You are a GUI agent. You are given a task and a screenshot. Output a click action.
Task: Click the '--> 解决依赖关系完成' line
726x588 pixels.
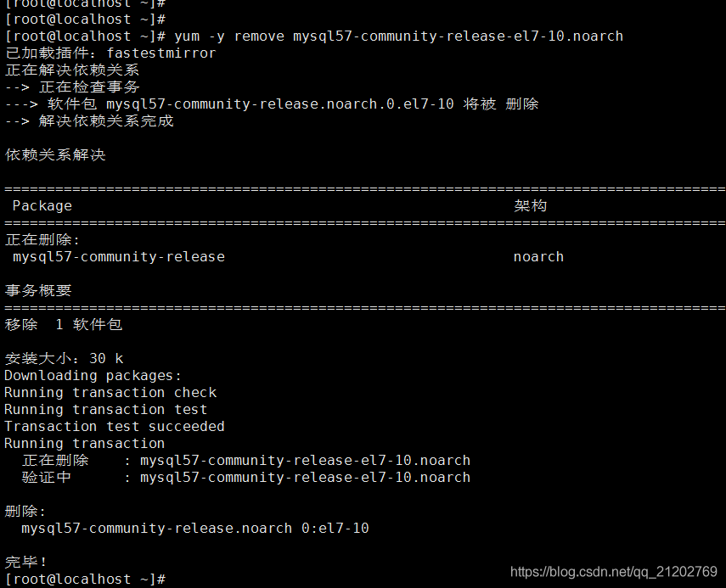point(89,121)
